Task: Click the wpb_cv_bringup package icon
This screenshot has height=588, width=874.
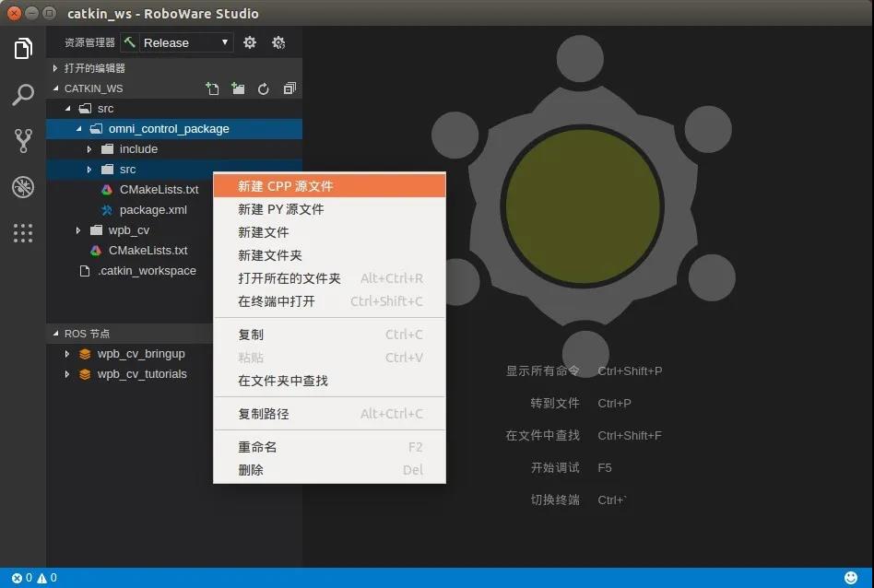Action: [x=85, y=354]
